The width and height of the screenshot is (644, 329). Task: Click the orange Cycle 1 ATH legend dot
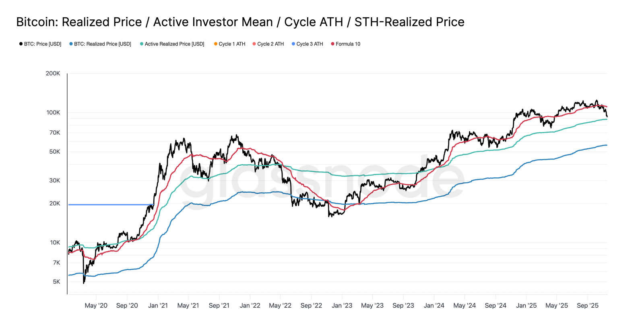click(x=216, y=44)
